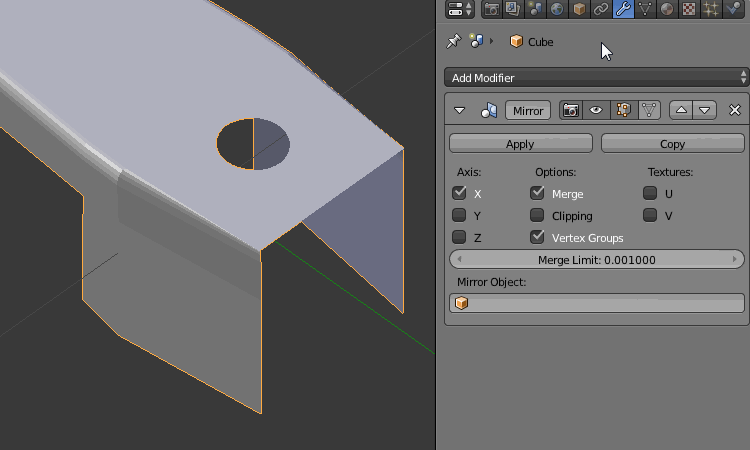This screenshot has width=750, height=450.
Task: Open the Material properties tab
Action: pyautogui.click(x=667, y=9)
